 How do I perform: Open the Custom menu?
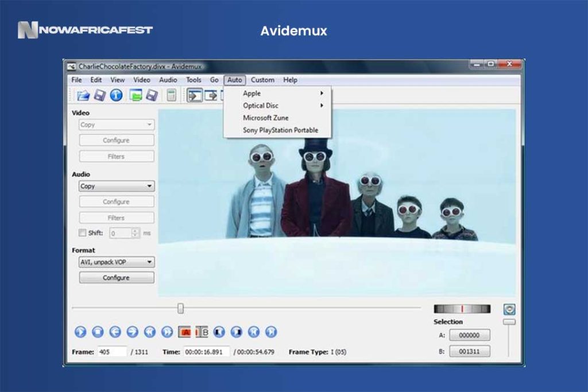(262, 80)
